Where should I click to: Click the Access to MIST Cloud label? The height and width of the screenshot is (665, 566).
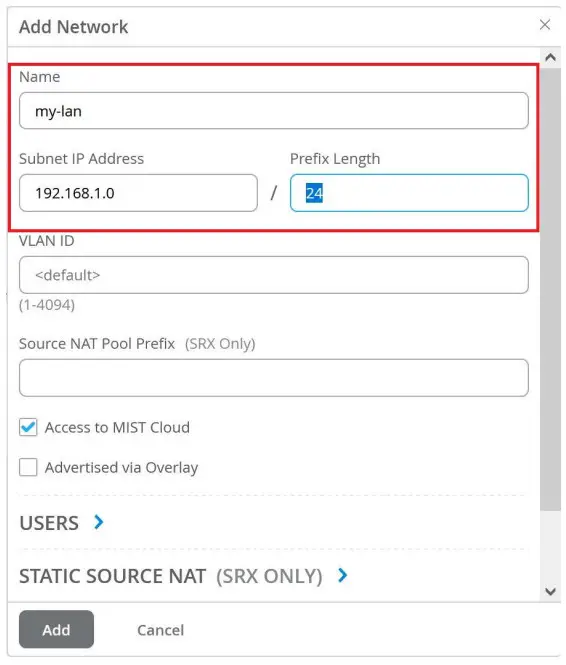coord(117,428)
